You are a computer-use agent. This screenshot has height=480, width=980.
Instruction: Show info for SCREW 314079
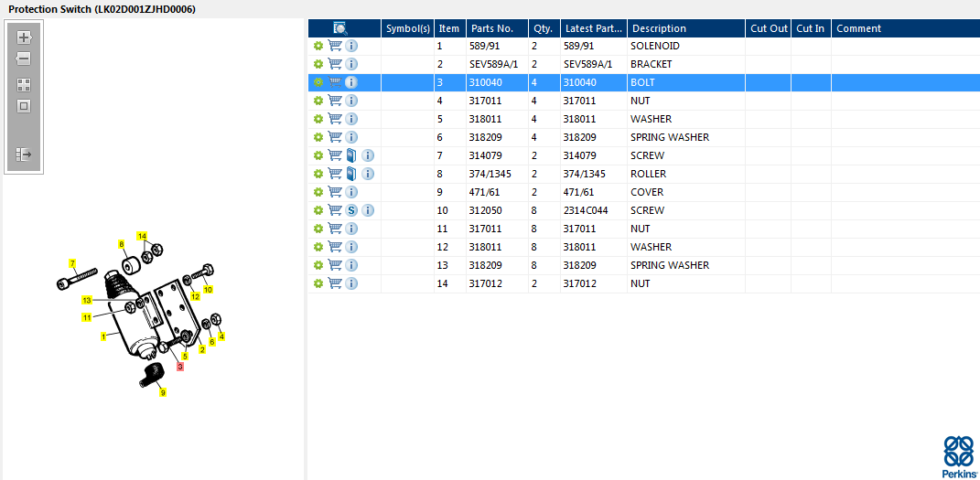coord(368,155)
